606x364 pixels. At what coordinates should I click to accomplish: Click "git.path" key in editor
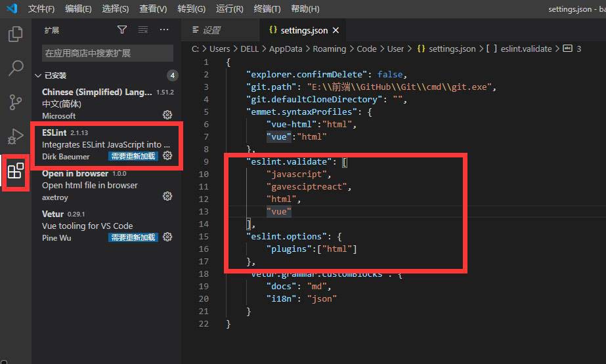click(271, 87)
